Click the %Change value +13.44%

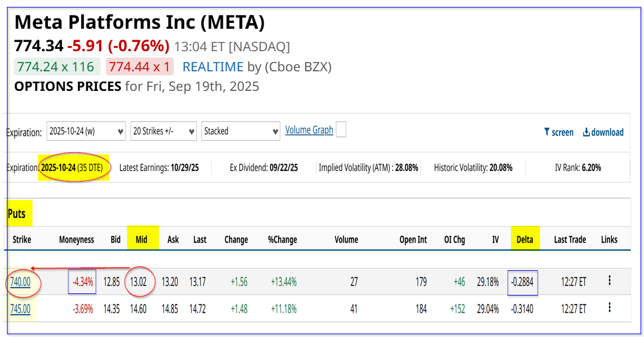284,282
